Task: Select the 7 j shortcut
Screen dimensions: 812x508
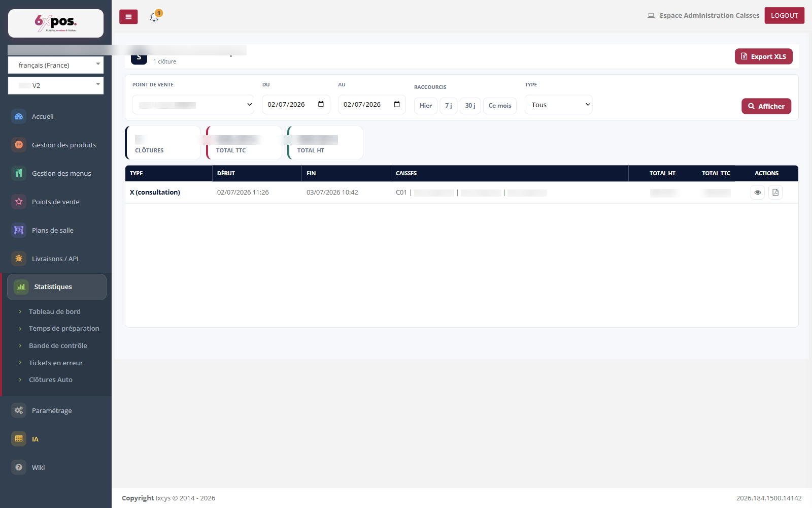Action: 449,106
